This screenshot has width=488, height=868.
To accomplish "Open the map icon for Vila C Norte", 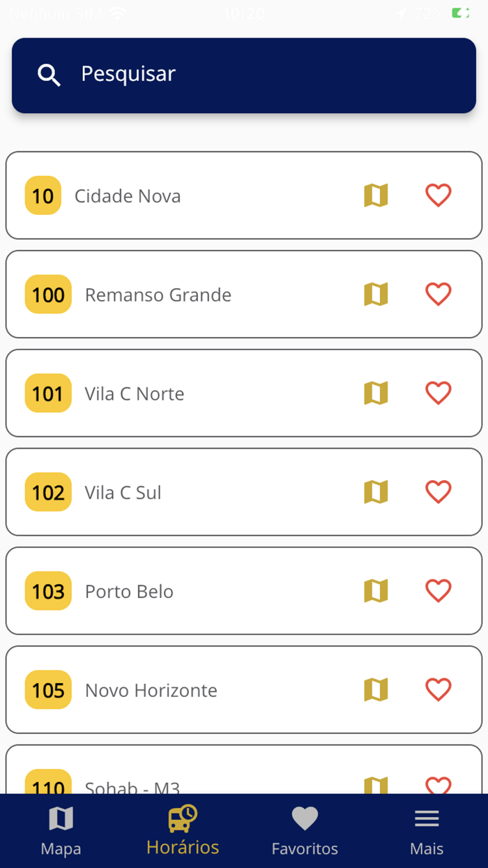I will coord(376,393).
